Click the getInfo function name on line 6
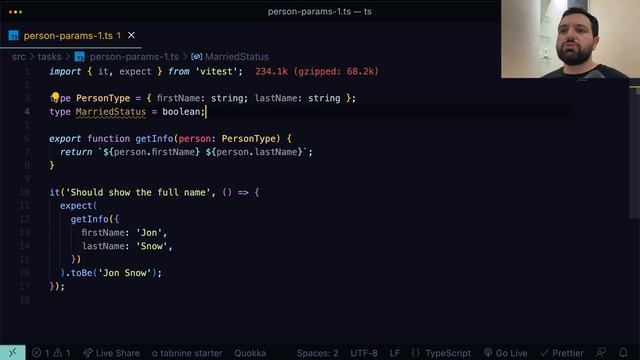Image resolution: width=640 pixels, height=360 pixels. click(x=154, y=138)
